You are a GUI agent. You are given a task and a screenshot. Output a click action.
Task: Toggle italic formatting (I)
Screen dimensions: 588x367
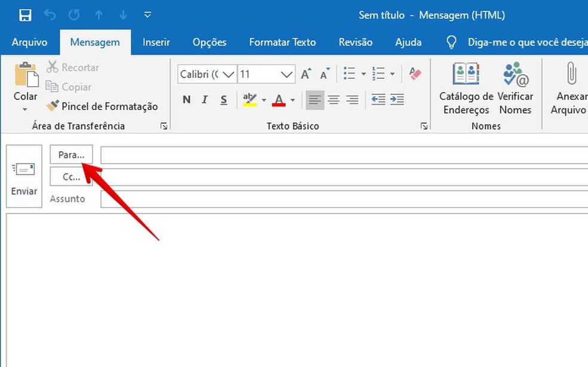click(205, 100)
